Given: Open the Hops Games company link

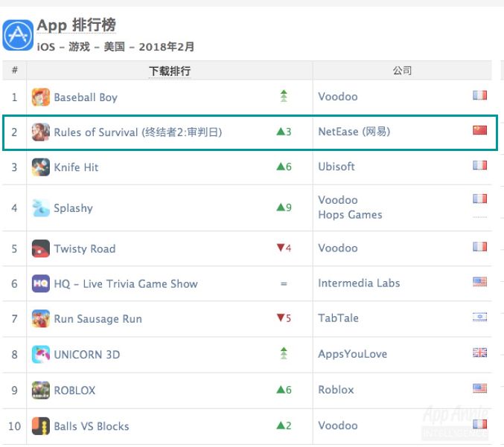Looking at the screenshot, I should 350,214.
